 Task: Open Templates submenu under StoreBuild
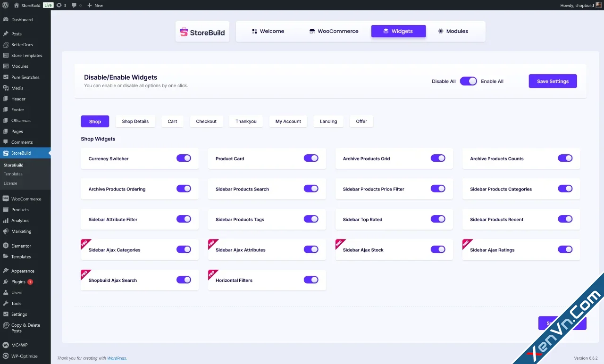(13, 174)
